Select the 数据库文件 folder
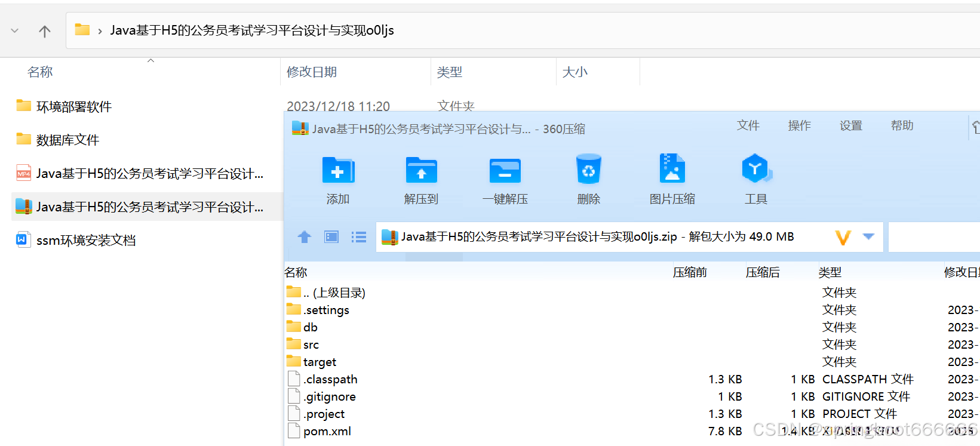 pos(67,140)
